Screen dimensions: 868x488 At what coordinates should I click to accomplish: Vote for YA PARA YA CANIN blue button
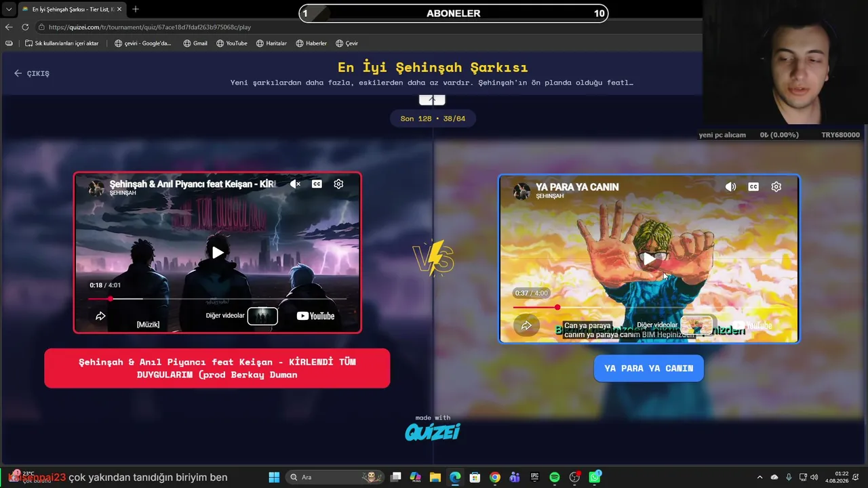[649, 368]
